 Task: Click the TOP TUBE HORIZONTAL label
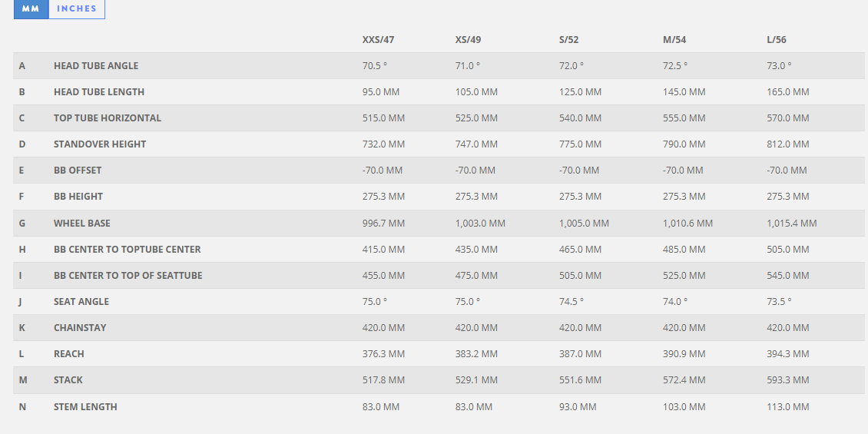click(x=108, y=118)
